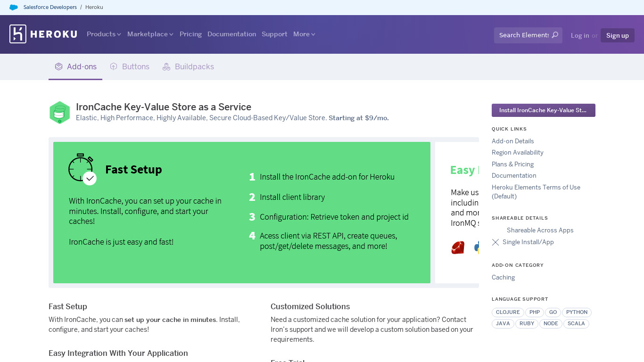Select the GO language tag
Image resolution: width=644 pixels, height=362 pixels.
(x=553, y=312)
